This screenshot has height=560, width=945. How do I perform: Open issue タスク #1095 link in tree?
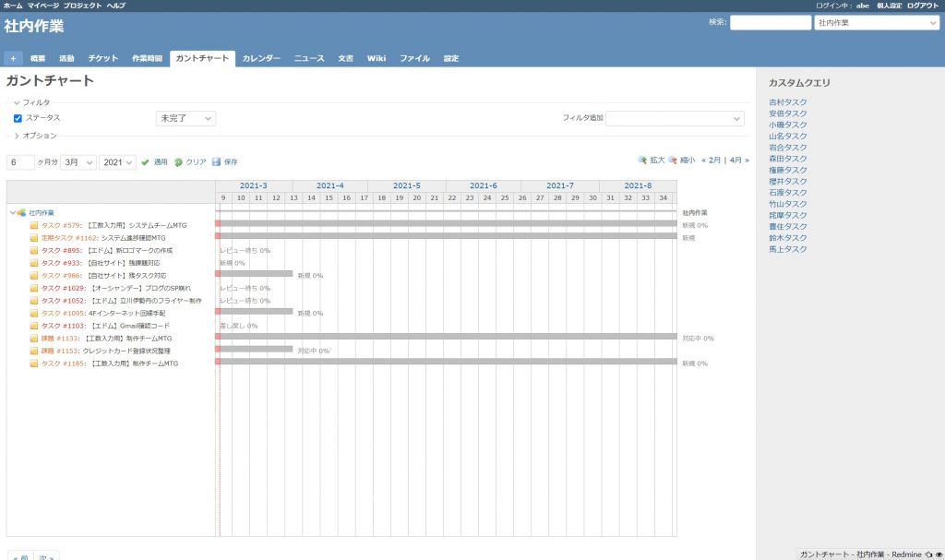click(x=64, y=314)
